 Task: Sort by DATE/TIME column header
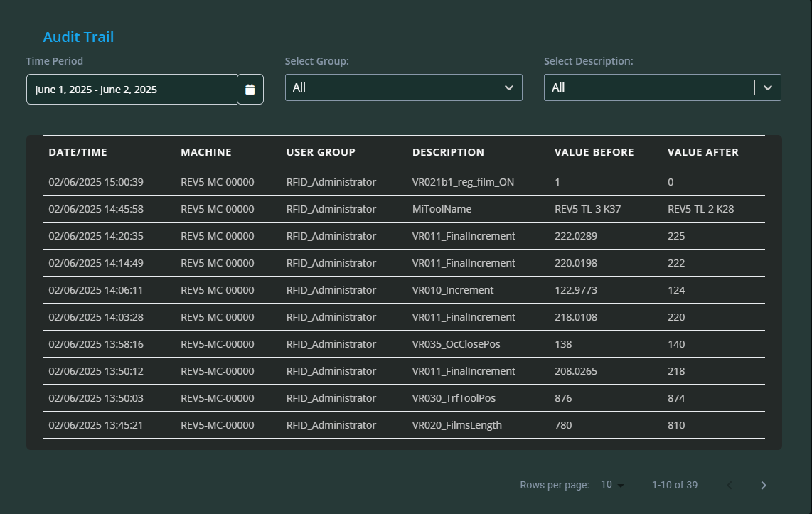[x=78, y=152]
